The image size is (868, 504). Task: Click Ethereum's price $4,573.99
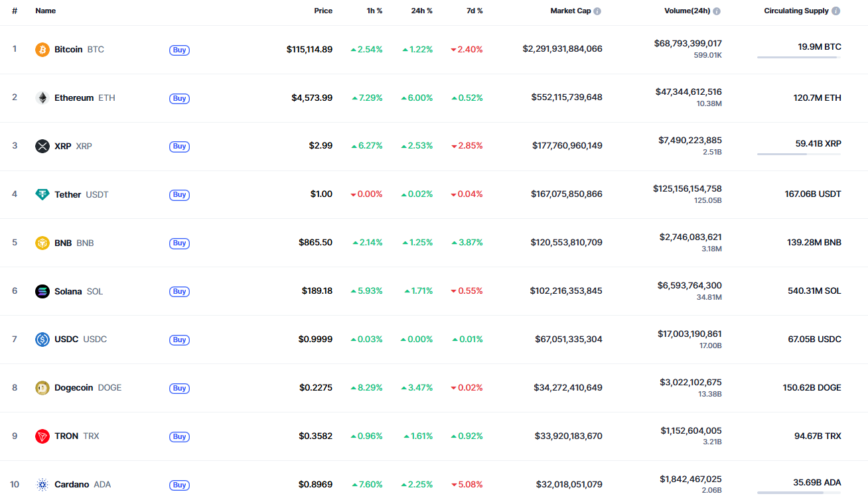pos(312,98)
